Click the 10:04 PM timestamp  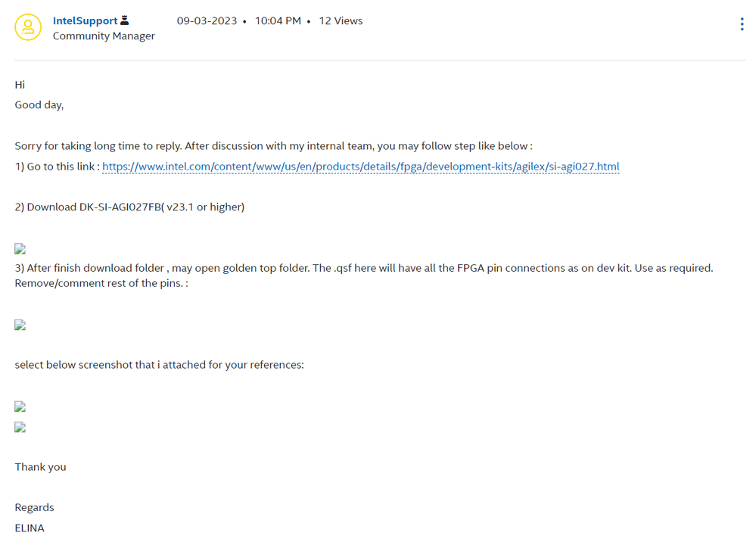coord(278,21)
